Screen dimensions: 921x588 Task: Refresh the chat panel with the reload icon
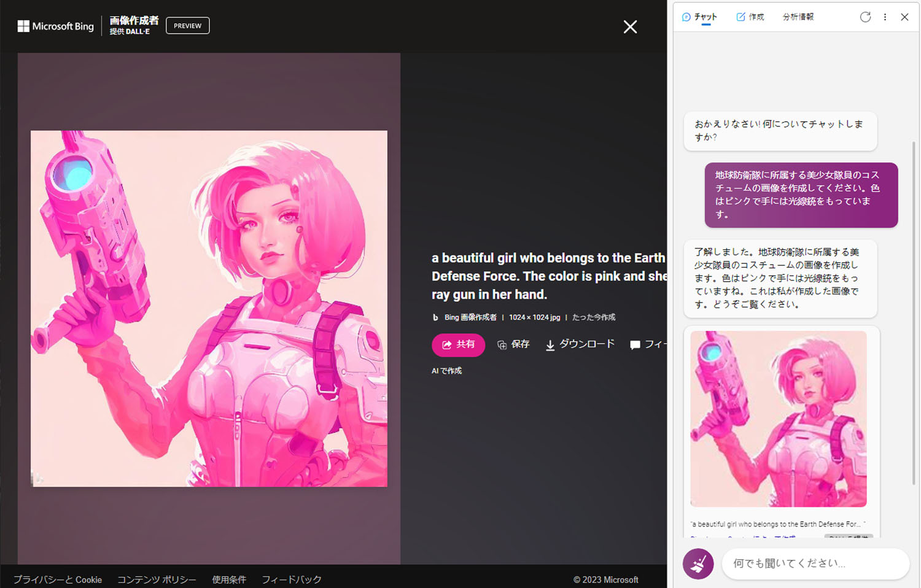(865, 17)
